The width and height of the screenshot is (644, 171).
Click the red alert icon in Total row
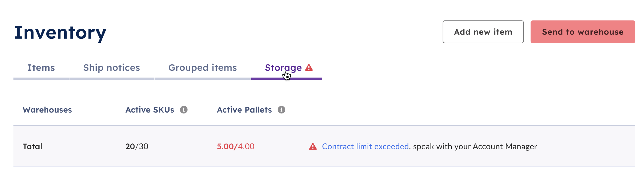tap(313, 146)
